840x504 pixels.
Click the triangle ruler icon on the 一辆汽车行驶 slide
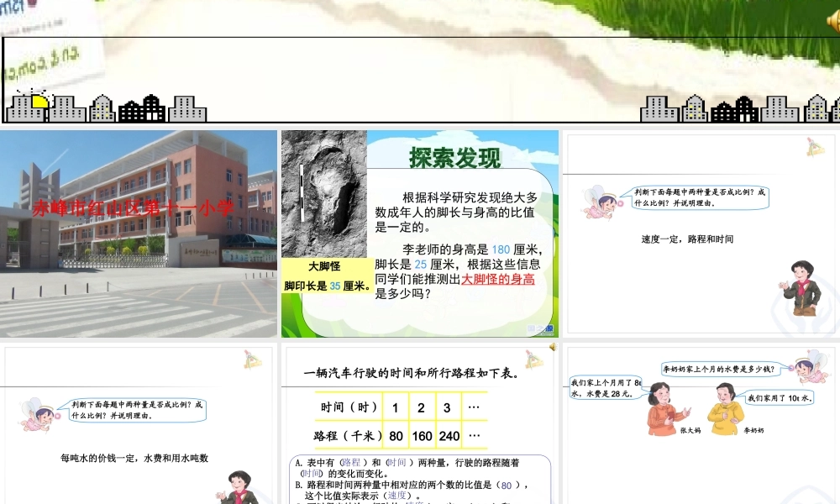[534, 360]
